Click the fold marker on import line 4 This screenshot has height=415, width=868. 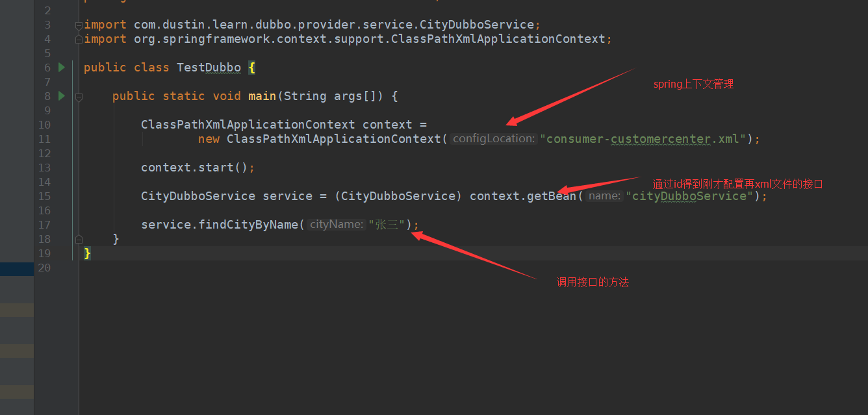point(79,39)
